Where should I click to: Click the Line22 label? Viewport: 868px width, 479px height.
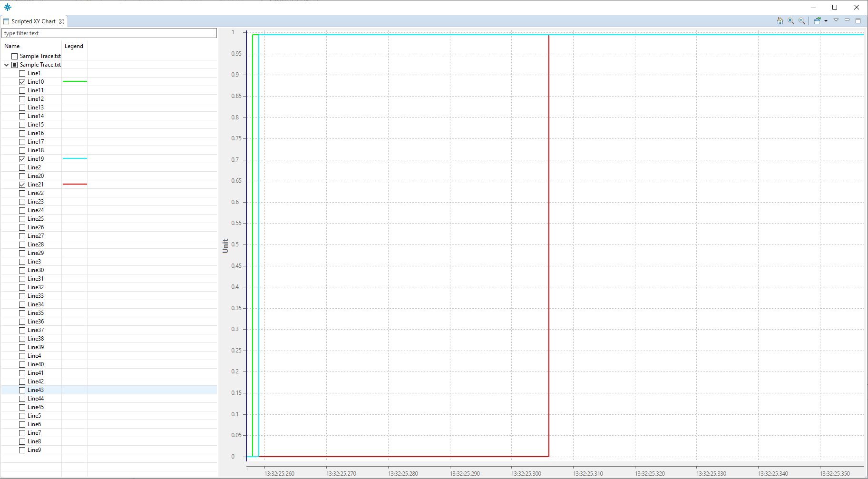pos(36,193)
